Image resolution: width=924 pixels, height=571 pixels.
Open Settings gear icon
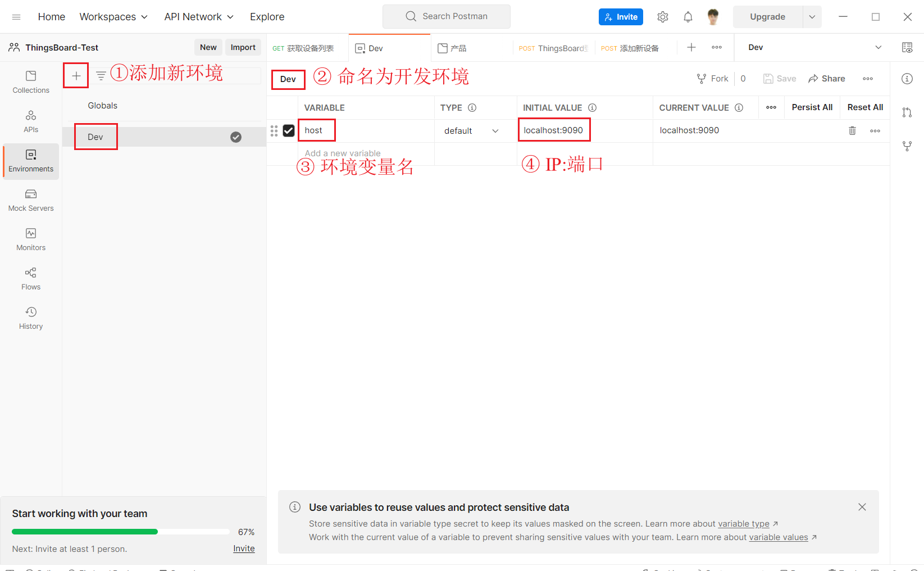pos(663,17)
